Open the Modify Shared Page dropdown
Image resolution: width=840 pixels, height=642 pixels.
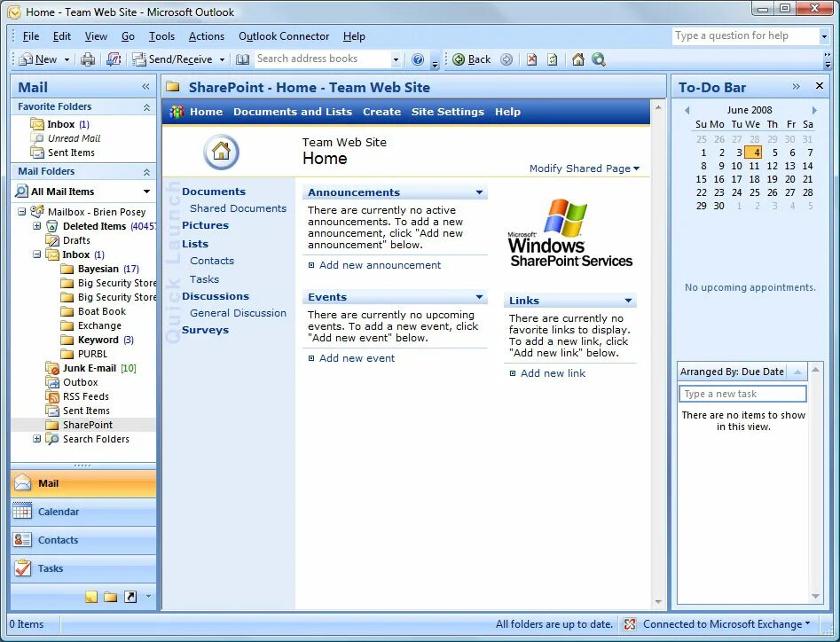pyautogui.click(x=585, y=168)
